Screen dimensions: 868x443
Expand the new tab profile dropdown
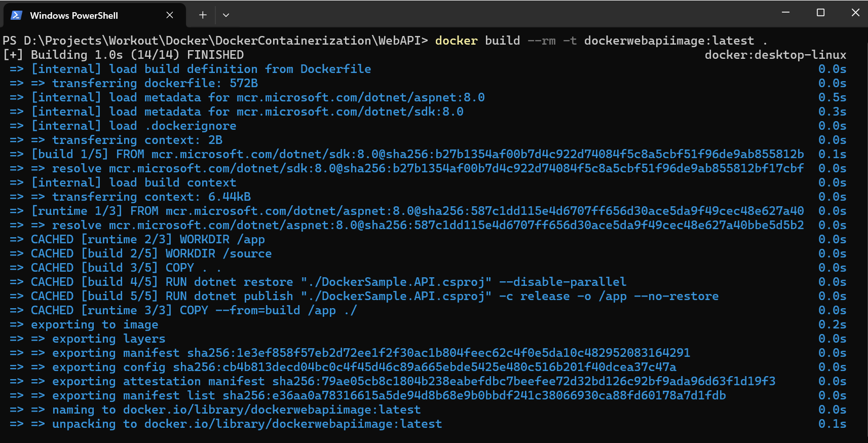pyautogui.click(x=226, y=15)
